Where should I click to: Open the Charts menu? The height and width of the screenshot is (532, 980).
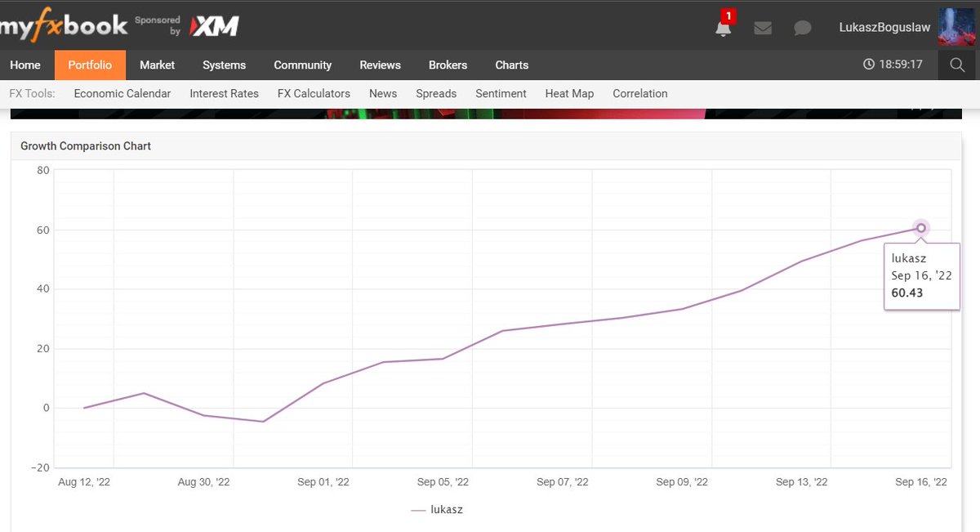[x=511, y=65]
